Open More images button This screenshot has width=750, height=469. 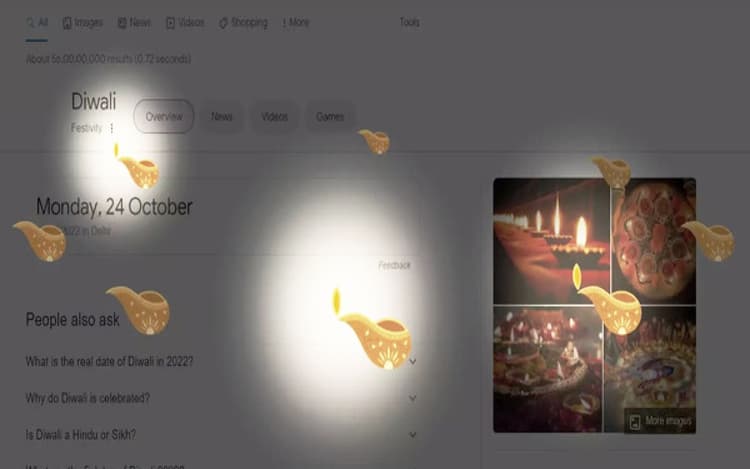[x=661, y=421]
